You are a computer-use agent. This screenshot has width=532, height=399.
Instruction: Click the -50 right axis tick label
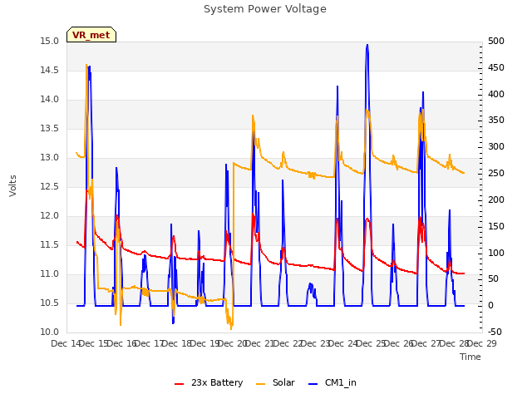click(x=495, y=332)
